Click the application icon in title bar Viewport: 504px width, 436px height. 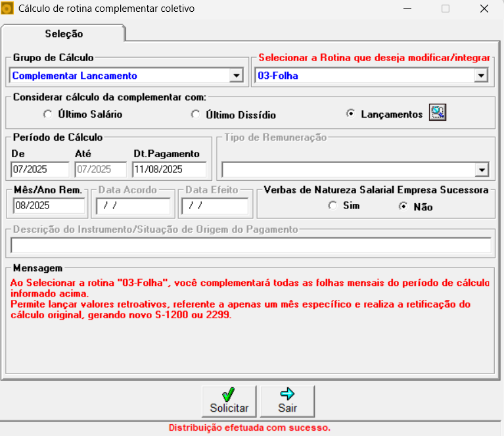[x=7, y=9]
